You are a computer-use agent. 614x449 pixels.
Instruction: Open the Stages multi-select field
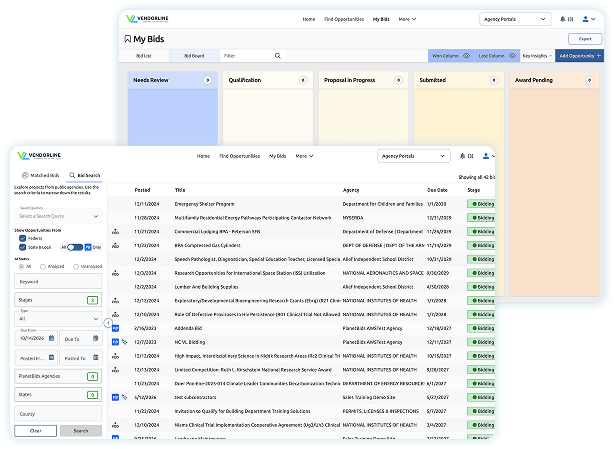point(58,300)
